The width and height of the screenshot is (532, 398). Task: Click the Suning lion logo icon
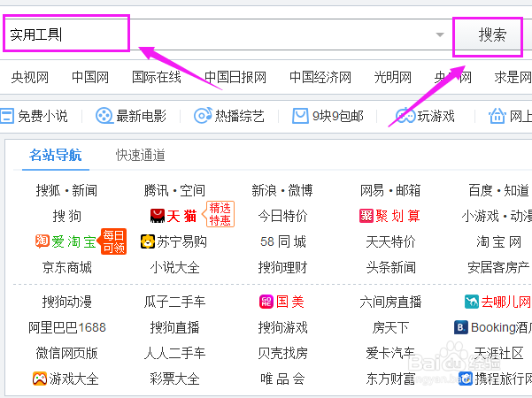click(148, 241)
